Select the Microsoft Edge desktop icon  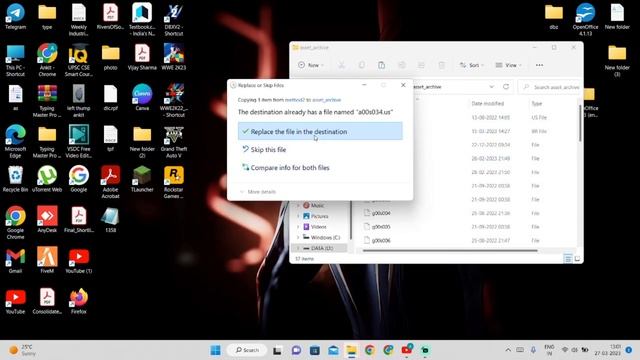click(16, 141)
